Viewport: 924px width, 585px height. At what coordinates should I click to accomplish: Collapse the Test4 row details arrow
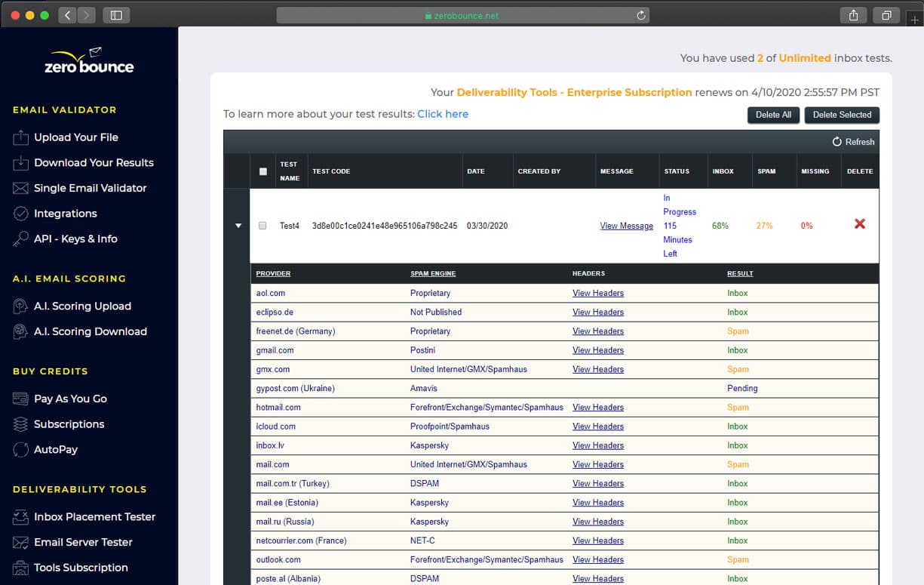[x=238, y=226]
